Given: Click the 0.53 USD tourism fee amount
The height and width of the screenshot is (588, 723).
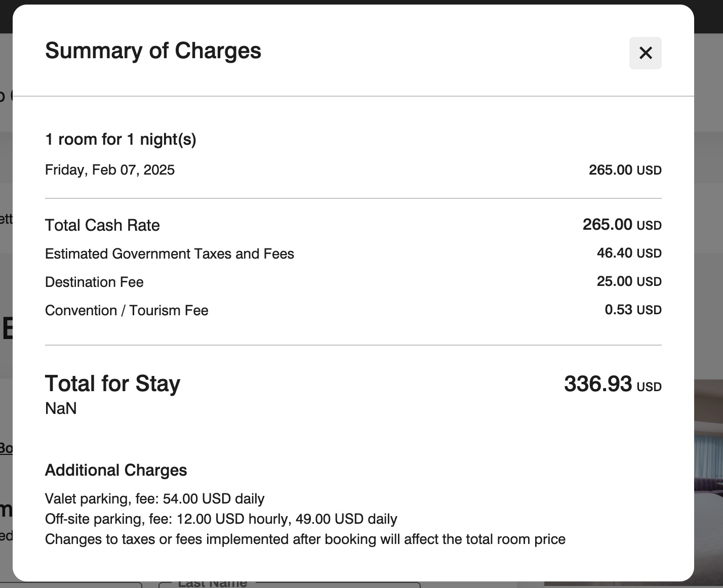Looking at the screenshot, I should (633, 310).
